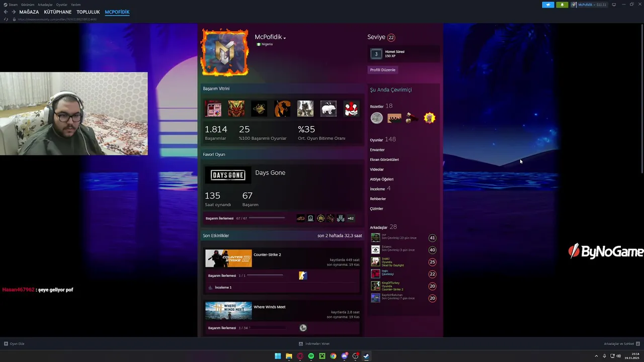The height and width of the screenshot is (362, 644).
Task: Open the 100+ games badge under Rozetler
Action: pyautogui.click(x=394, y=118)
